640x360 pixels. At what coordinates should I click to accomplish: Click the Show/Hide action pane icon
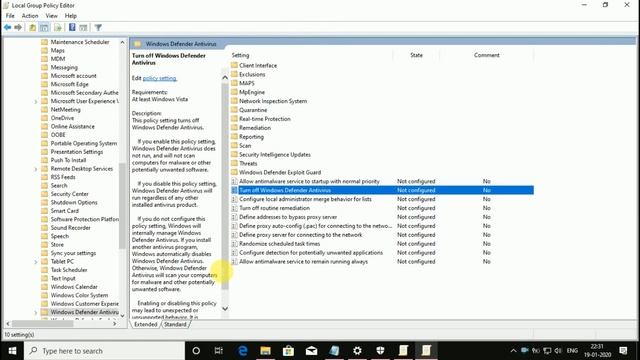coord(83,27)
